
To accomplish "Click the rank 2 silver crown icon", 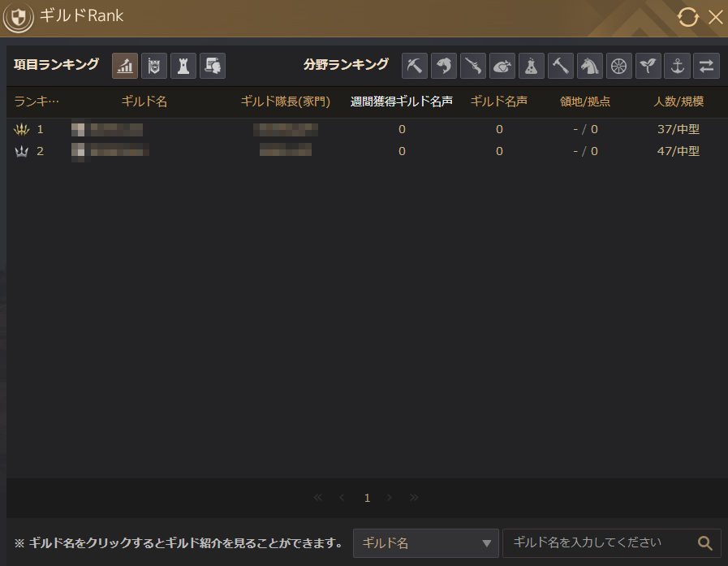I will (x=21, y=151).
